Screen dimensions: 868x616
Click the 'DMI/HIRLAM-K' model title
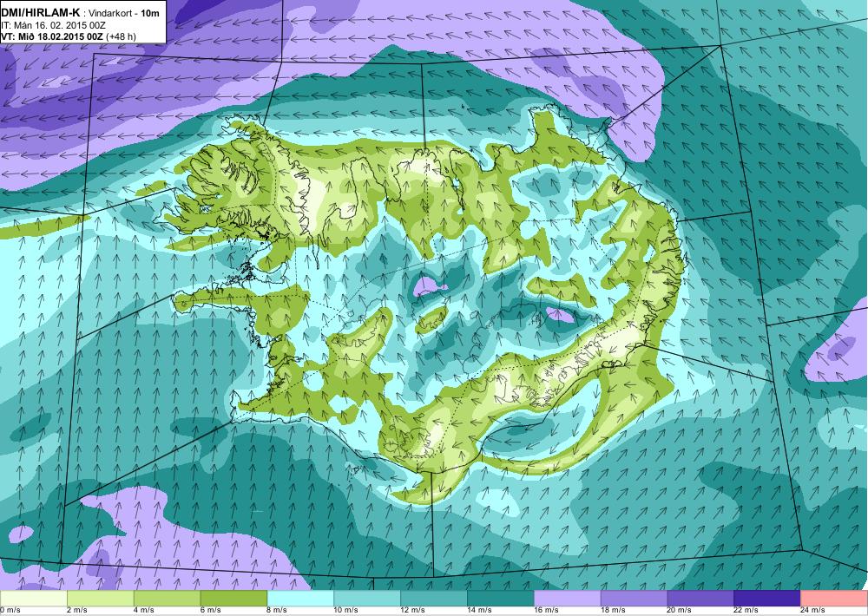pos(41,13)
